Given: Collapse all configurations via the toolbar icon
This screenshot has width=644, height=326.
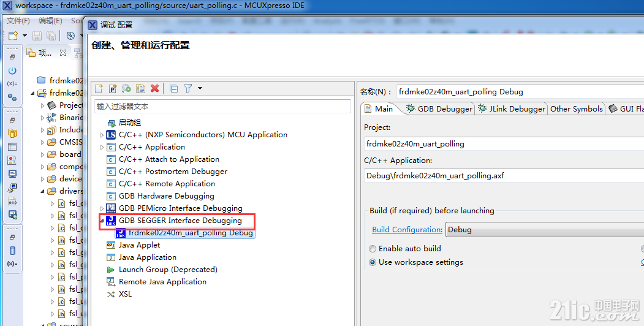Looking at the screenshot, I should pos(174,88).
